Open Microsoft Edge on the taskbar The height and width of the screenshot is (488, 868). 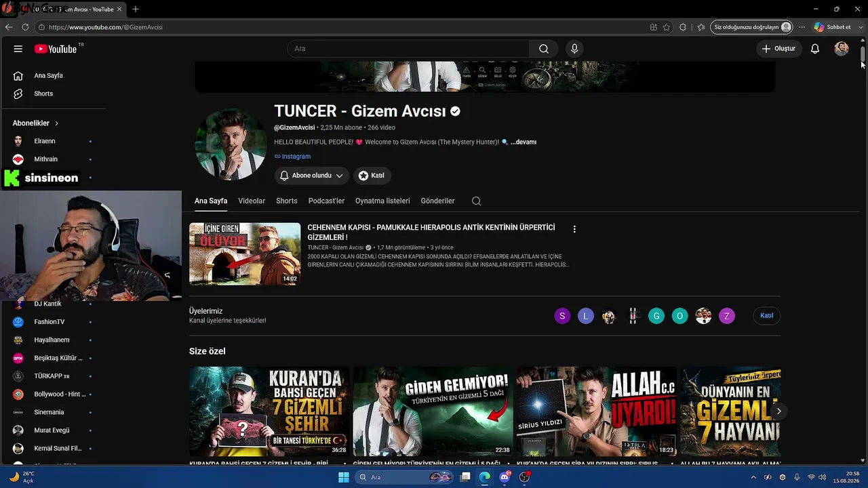click(485, 477)
